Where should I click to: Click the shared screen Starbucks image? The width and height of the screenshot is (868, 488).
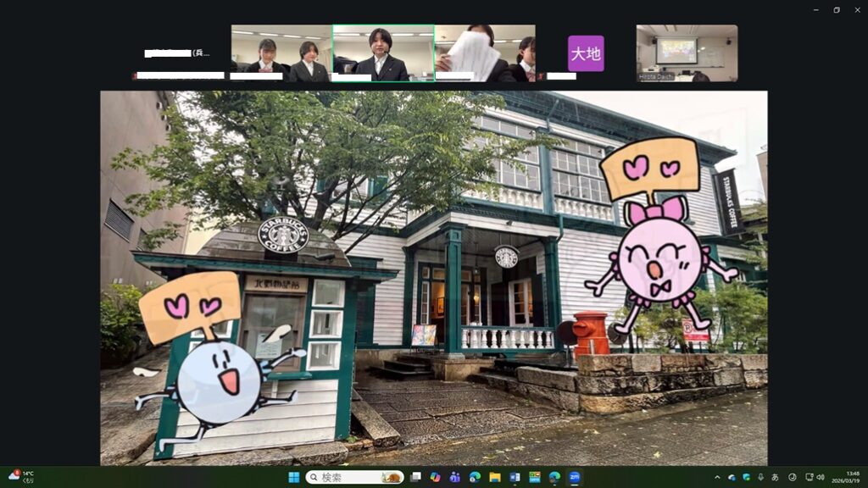pos(433,278)
